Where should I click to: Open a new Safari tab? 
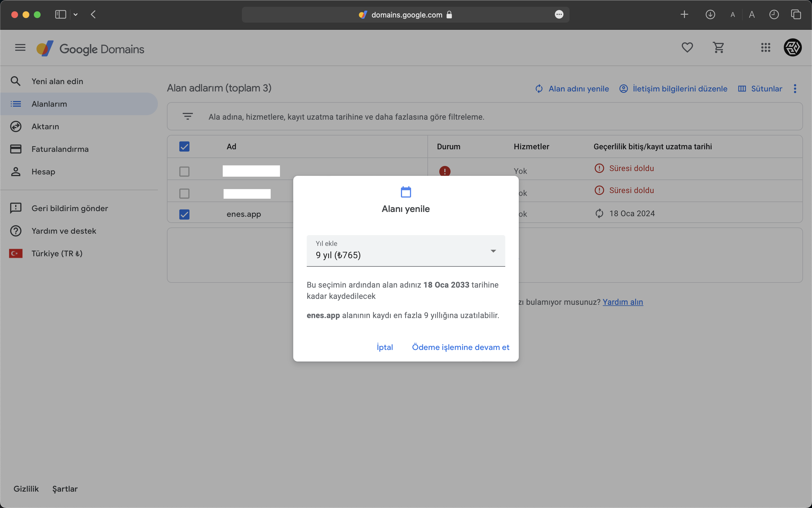pyautogui.click(x=684, y=14)
